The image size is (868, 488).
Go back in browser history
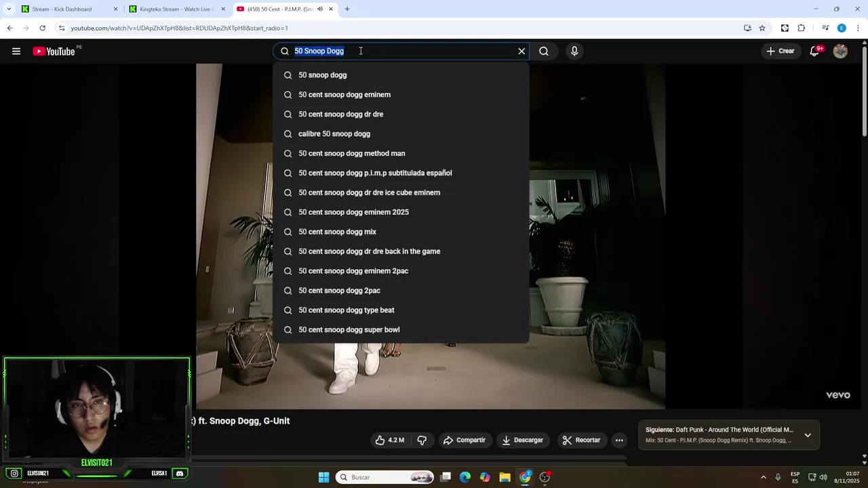pyautogui.click(x=9, y=28)
